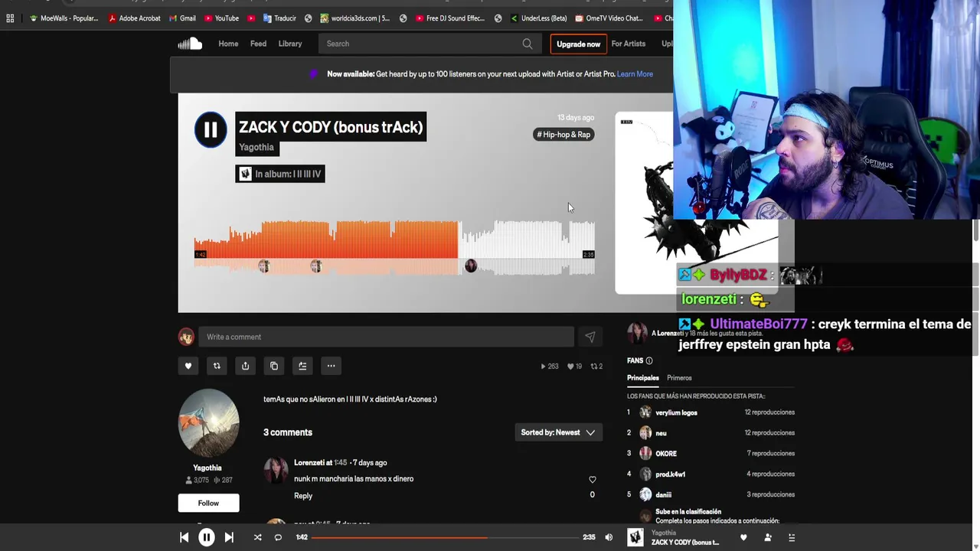The width and height of the screenshot is (980, 551).
Task: Open fan prod.k4w1 profile
Action: pyautogui.click(x=670, y=474)
